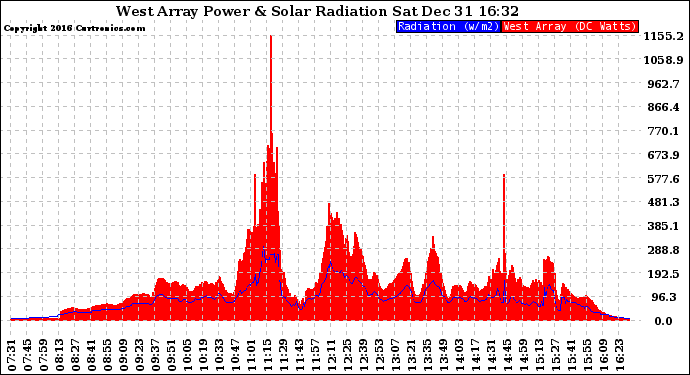Click the 12:25 time label

[x=348, y=355]
